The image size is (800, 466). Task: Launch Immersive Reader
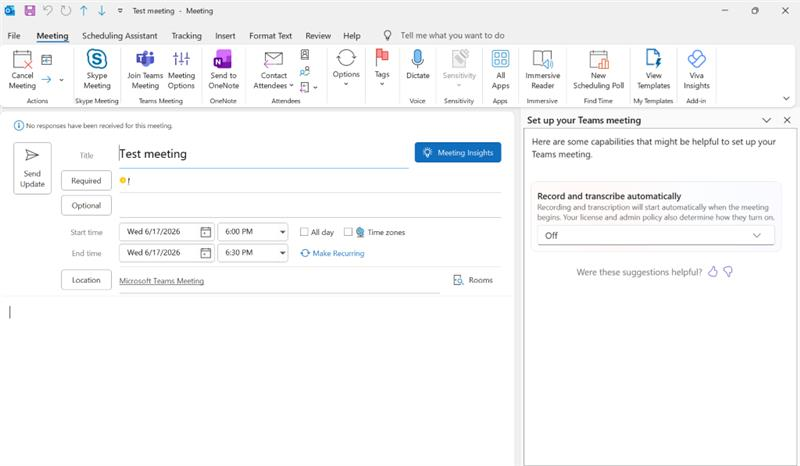point(542,70)
